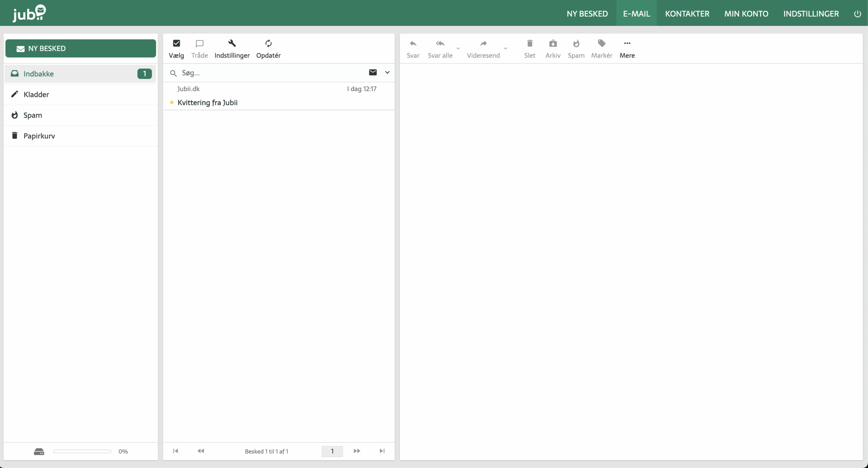The image size is (868, 468).
Task: Click the Tråde threads icon
Action: pyautogui.click(x=200, y=43)
